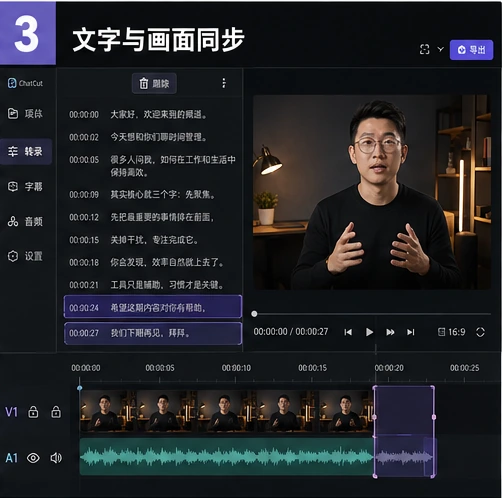Click the timeline ruler at 00:00:15
This screenshot has height=498, width=502.
312,368
